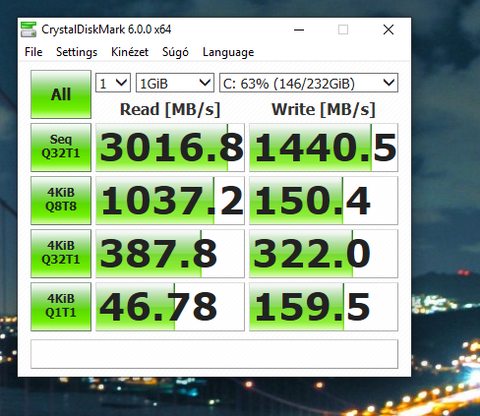This screenshot has width=480, height=416.
Task: Expand the test count dropdown showing 1
Action: pos(113,83)
